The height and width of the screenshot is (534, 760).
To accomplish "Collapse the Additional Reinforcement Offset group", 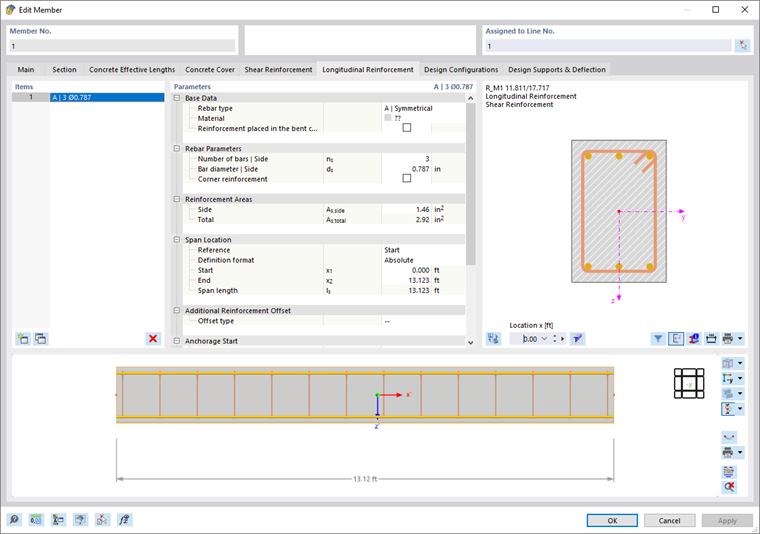I will (x=177, y=310).
